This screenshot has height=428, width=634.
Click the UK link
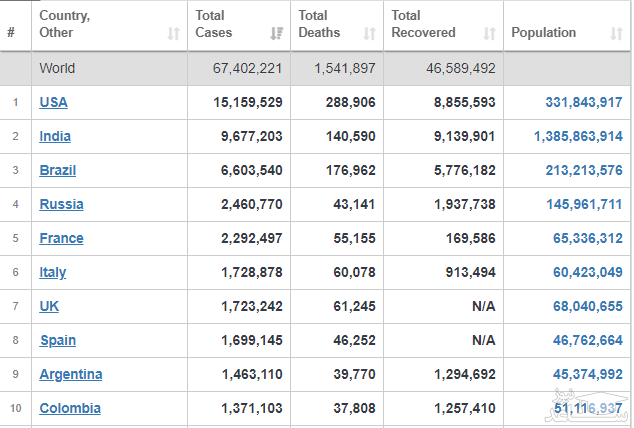pyautogui.click(x=49, y=306)
